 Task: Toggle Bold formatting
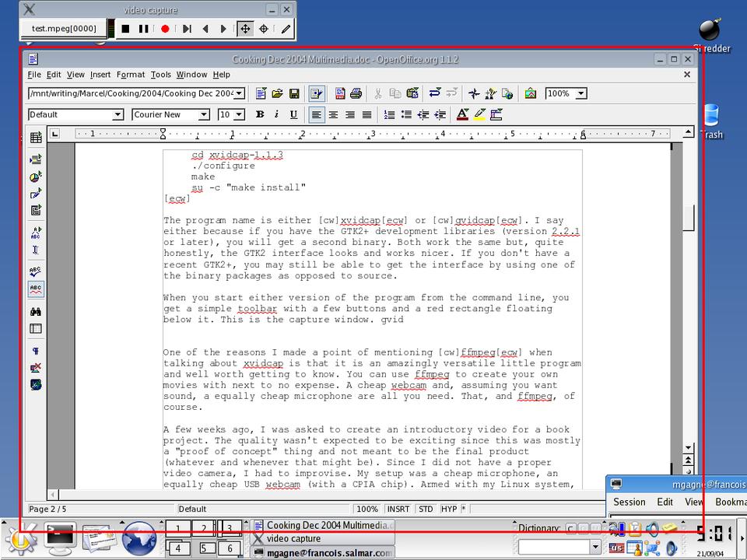point(260,114)
